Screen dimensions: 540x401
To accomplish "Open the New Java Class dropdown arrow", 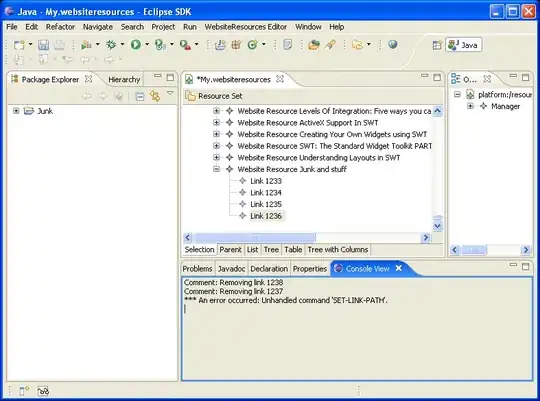I will click(x=264, y=44).
